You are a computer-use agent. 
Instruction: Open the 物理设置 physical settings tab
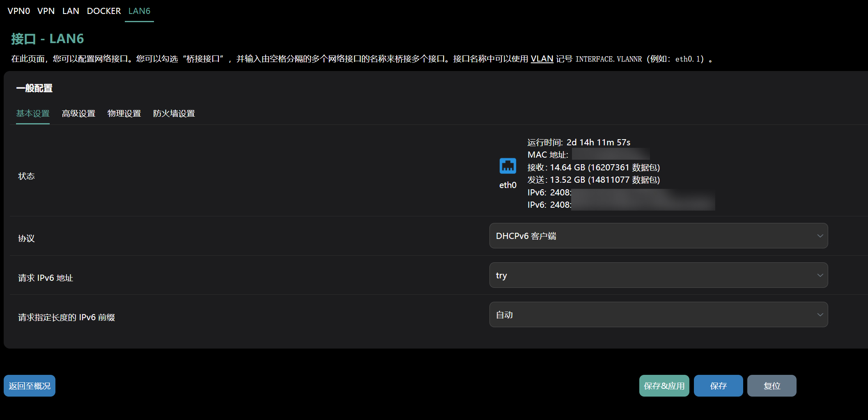coord(124,113)
